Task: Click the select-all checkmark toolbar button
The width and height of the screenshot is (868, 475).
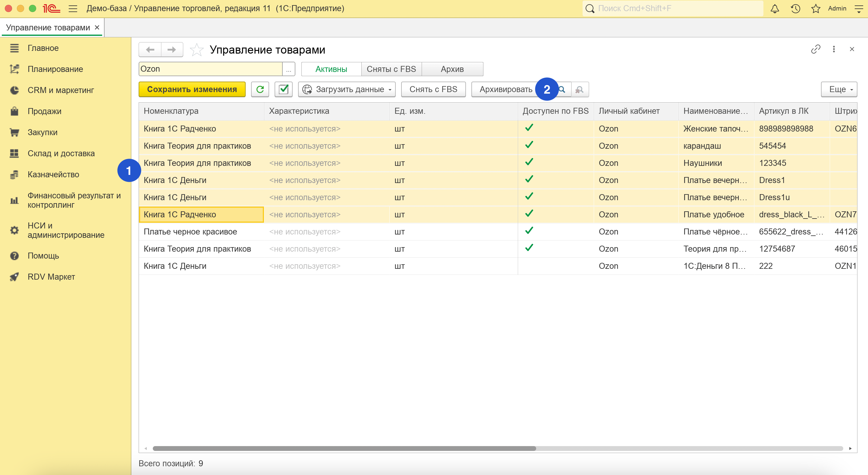Action: pyautogui.click(x=283, y=89)
